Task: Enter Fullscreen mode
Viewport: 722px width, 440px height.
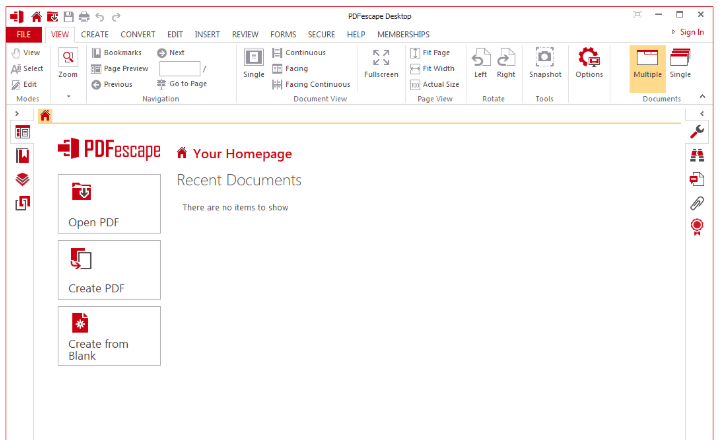Action: (381, 63)
